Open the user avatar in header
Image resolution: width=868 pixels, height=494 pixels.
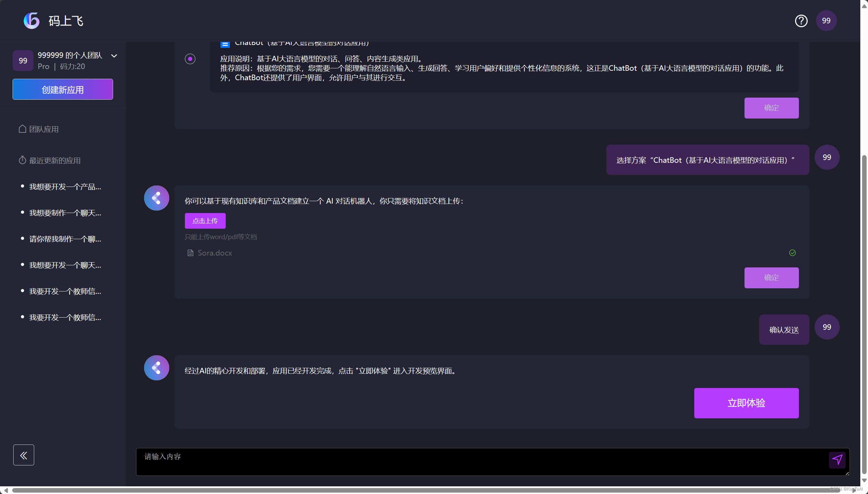point(826,21)
